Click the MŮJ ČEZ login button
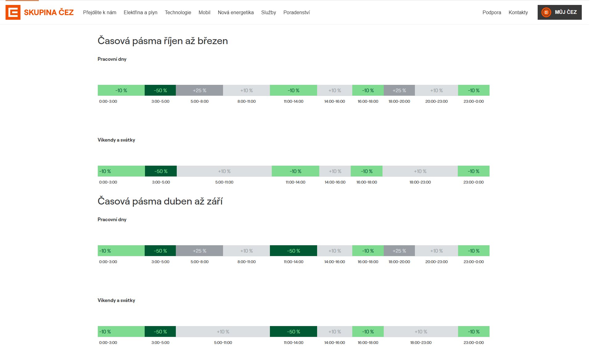The height and width of the screenshot is (364, 612). tap(560, 12)
